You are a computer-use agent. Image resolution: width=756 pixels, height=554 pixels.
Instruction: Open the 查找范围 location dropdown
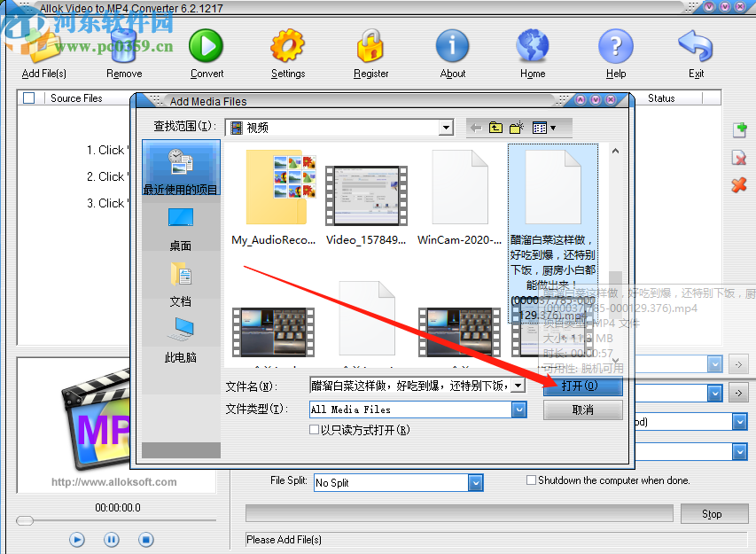pos(446,127)
